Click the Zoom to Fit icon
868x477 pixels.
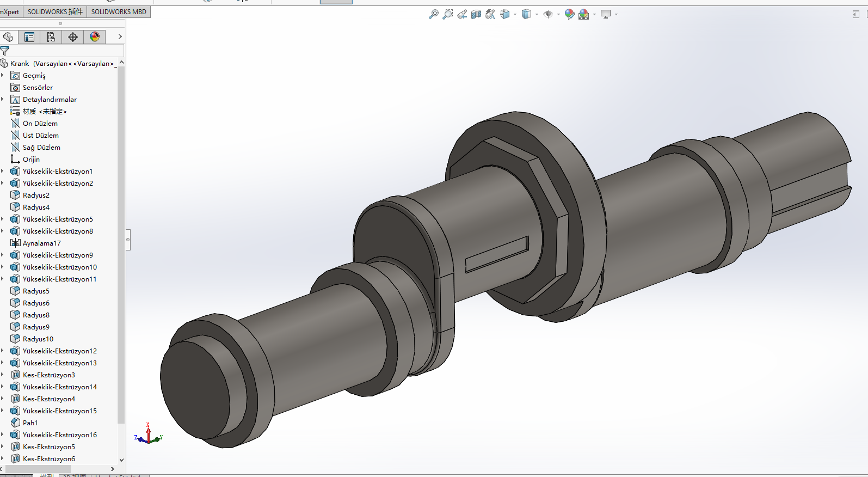point(434,15)
